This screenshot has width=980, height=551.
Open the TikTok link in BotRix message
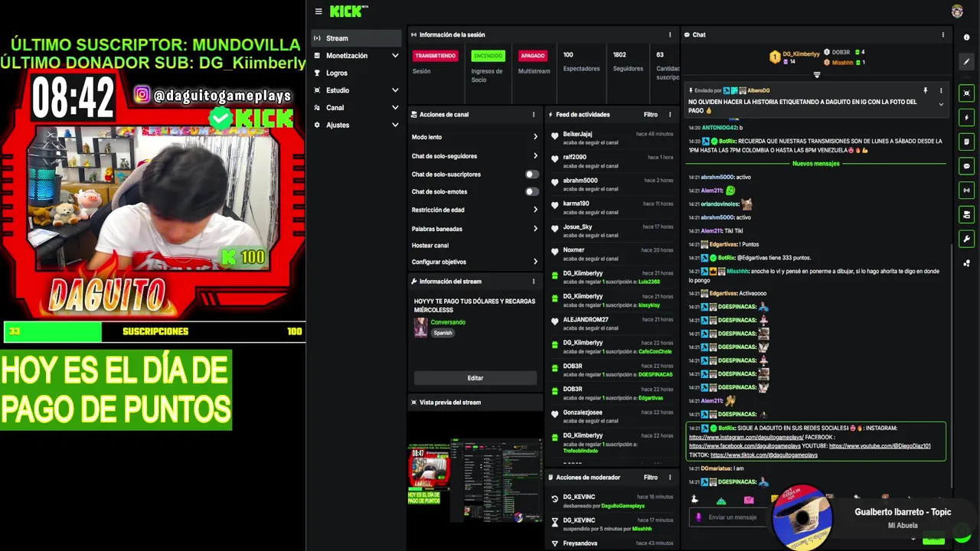coord(764,455)
